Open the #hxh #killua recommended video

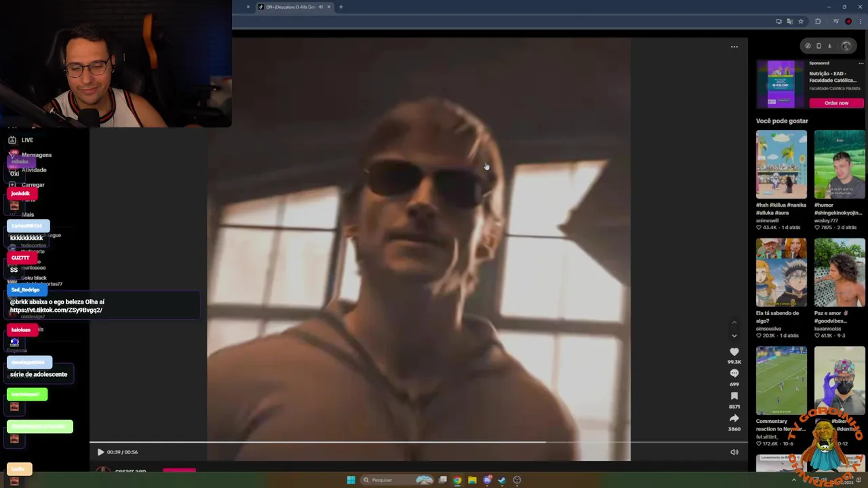(x=781, y=165)
